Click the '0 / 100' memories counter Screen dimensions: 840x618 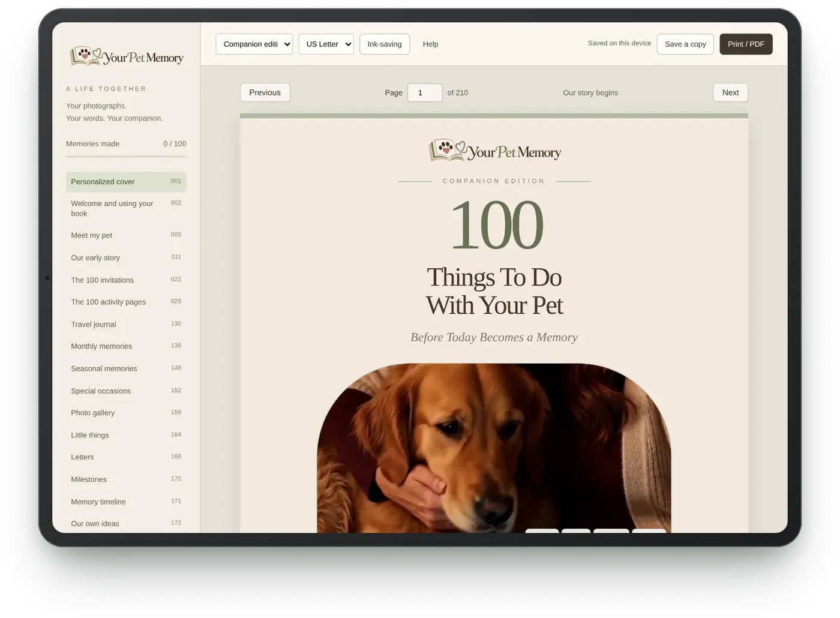click(x=175, y=144)
